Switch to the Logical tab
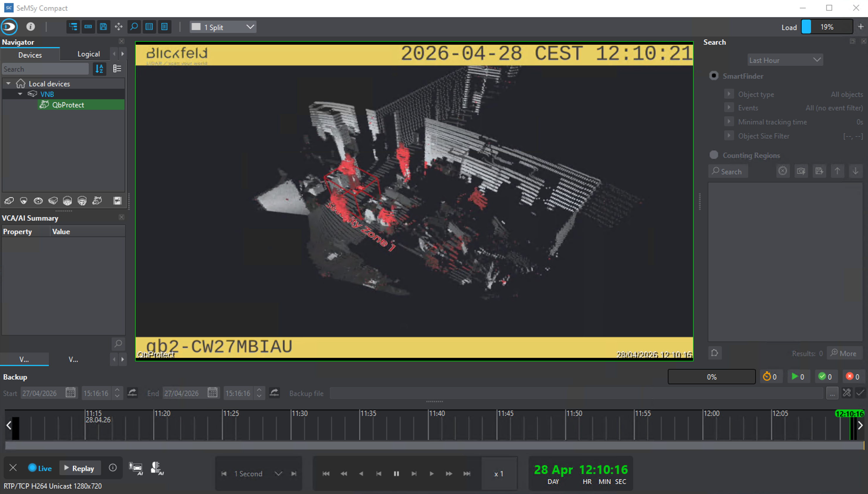Screen dimensions: 868x494 tap(88, 54)
